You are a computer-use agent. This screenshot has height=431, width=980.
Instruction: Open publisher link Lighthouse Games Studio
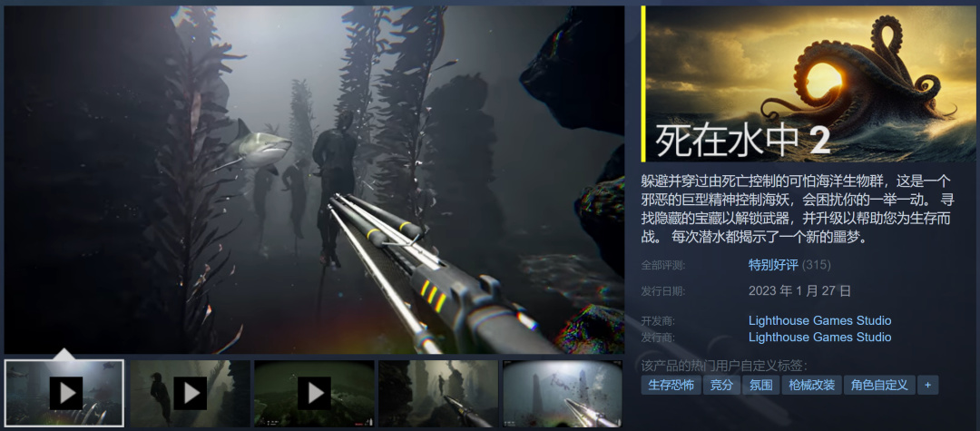[x=820, y=338]
